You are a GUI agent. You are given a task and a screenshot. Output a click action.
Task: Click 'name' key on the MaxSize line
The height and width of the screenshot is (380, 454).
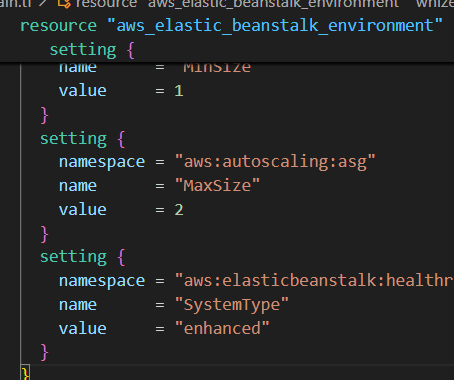(x=78, y=186)
